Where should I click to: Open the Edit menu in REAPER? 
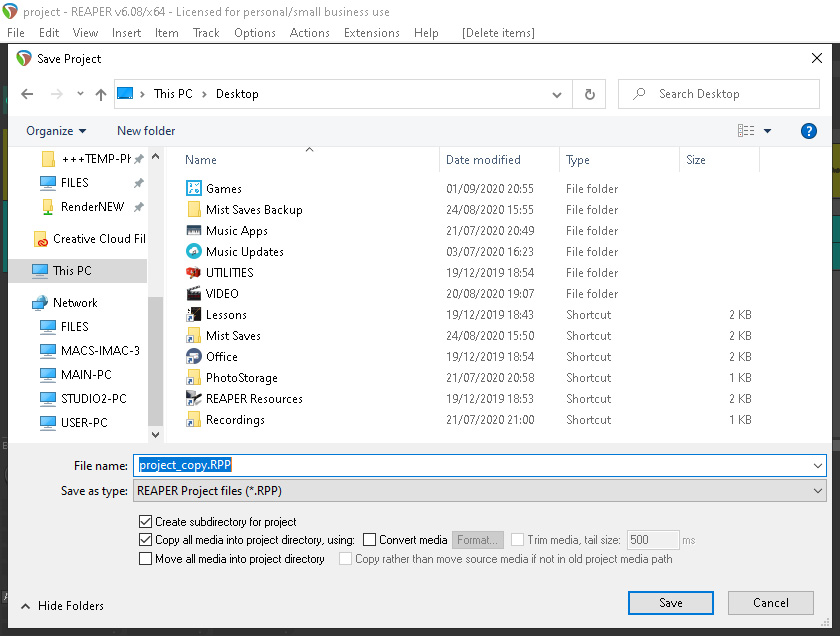click(x=49, y=33)
